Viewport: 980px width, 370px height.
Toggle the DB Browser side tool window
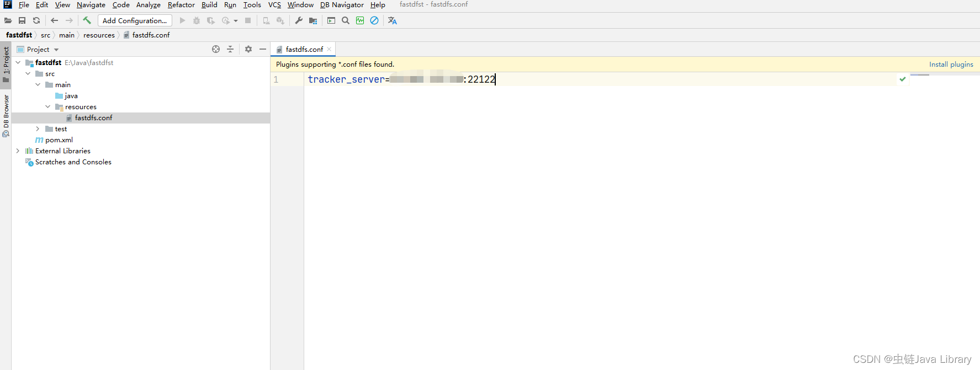pos(6,115)
